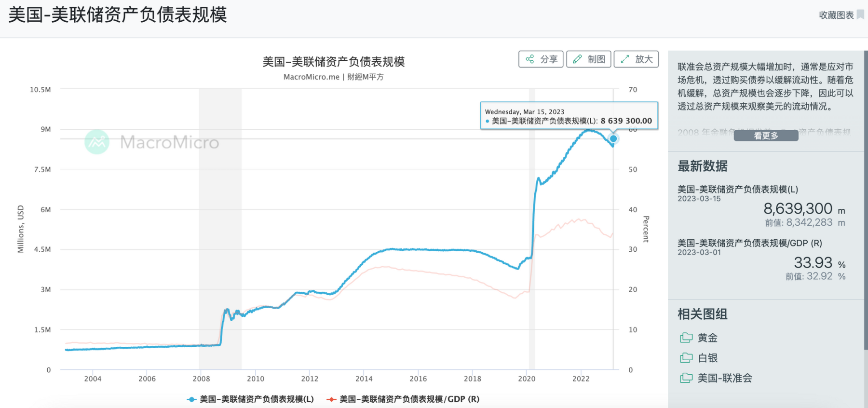
Task: Click the 40 right-axis label
Action: coord(633,210)
